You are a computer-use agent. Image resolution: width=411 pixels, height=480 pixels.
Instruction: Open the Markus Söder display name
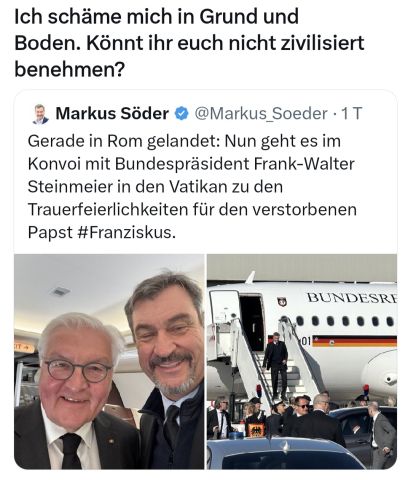[x=112, y=114]
